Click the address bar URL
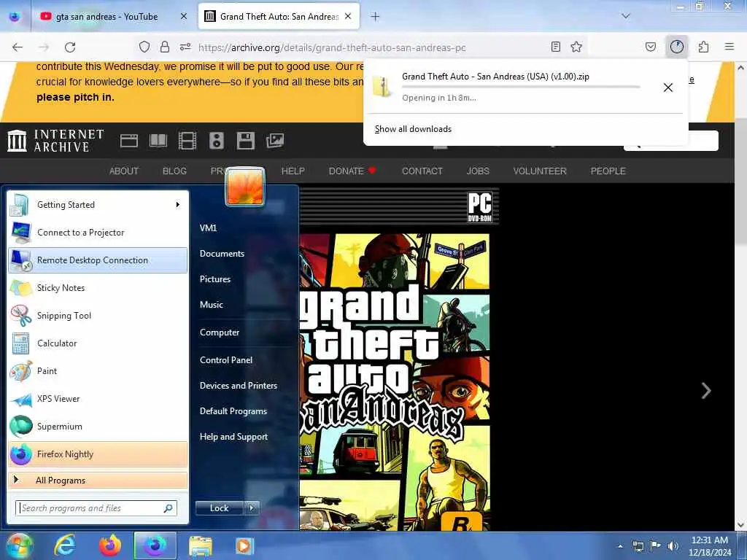Screen dimensions: 747x560 (x=332, y=47)
